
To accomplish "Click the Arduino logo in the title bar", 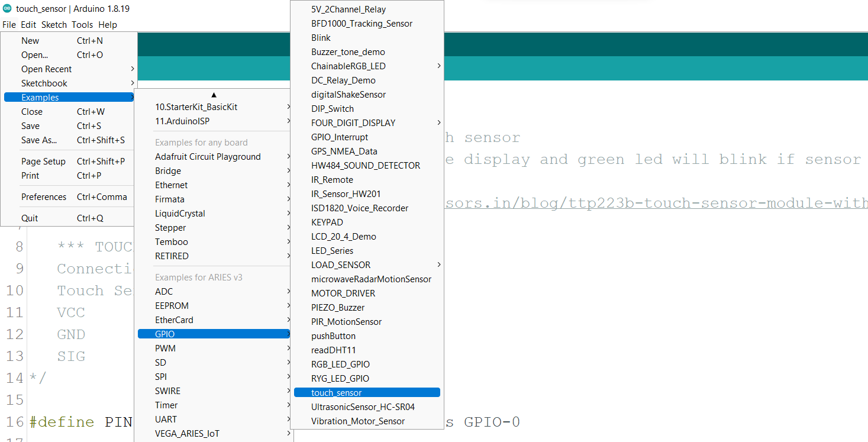I will coord(7,8).
